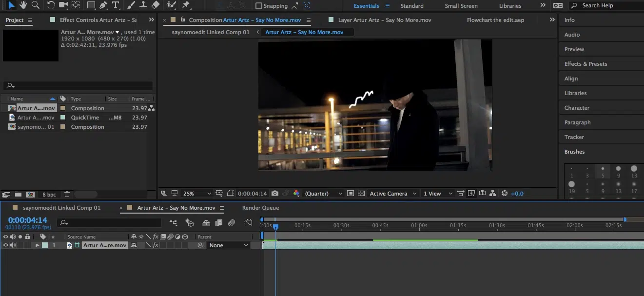The width and height of the screenshot is (644, 296).
Task: Open the Graph Editor in timeline
Action: coord(248,223)
